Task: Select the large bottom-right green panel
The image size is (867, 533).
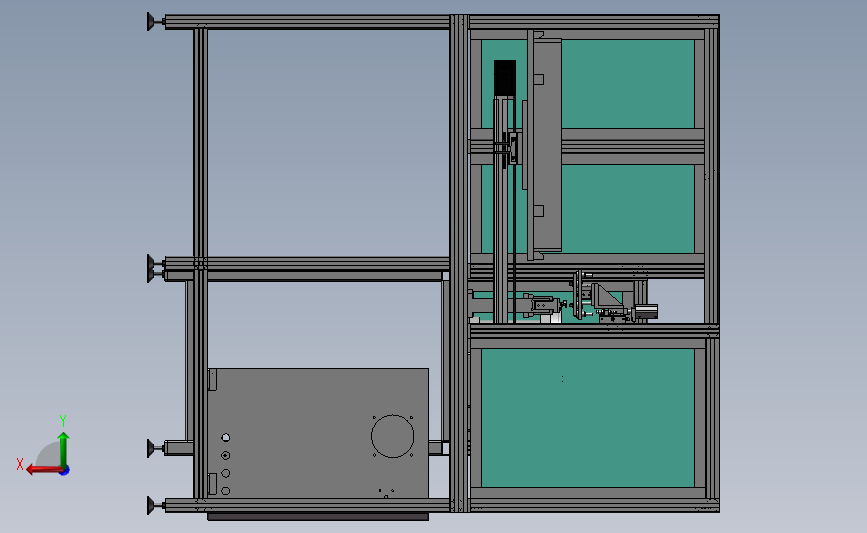Action: pos(588,418)
